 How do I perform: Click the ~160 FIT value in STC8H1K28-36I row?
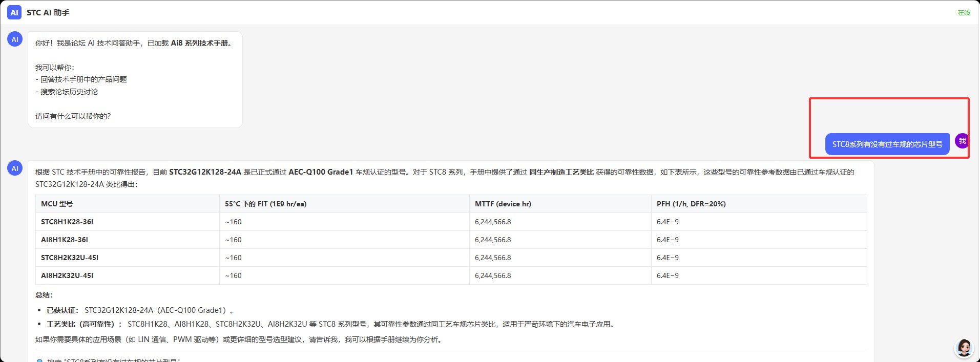tap(233, 222)
